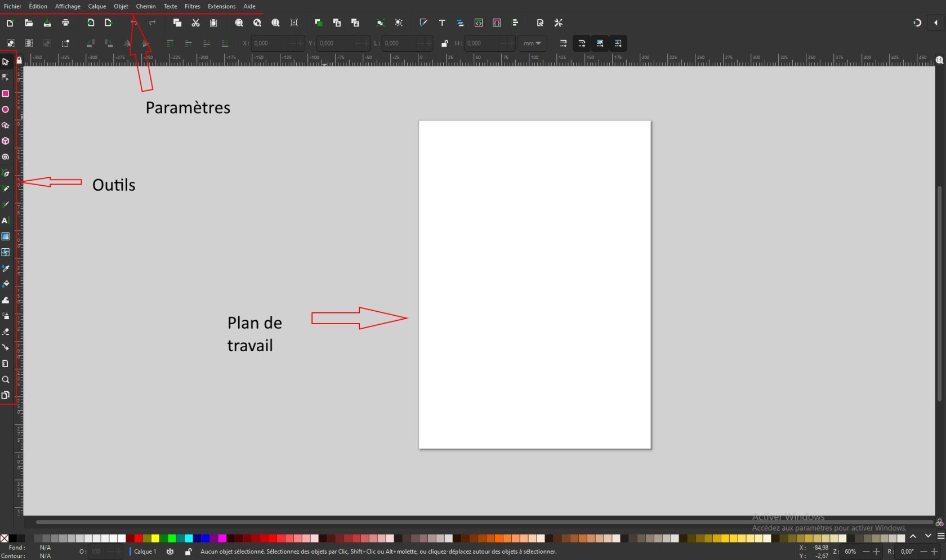Select the Paint bucket tool

[6, 284]
